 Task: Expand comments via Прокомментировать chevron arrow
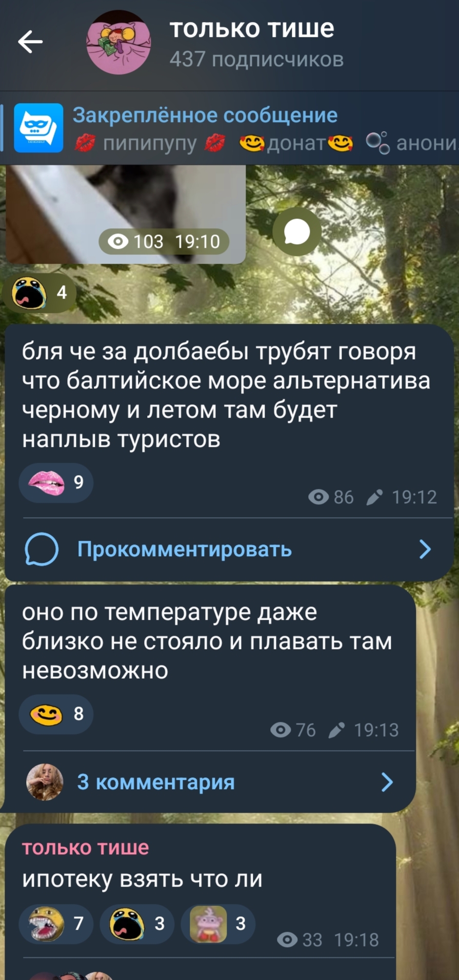pos(425,549)
